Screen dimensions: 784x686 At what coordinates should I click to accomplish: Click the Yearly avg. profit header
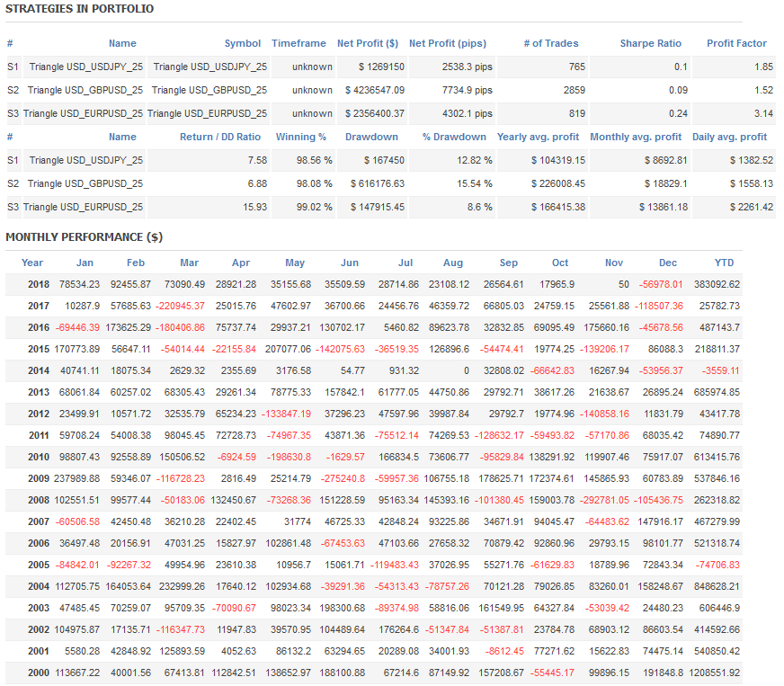538,137
